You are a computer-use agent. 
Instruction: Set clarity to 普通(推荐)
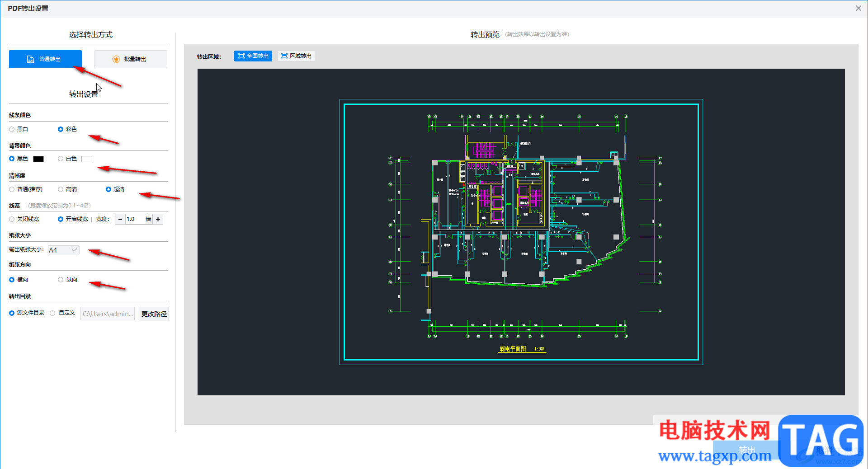[12, 189]
